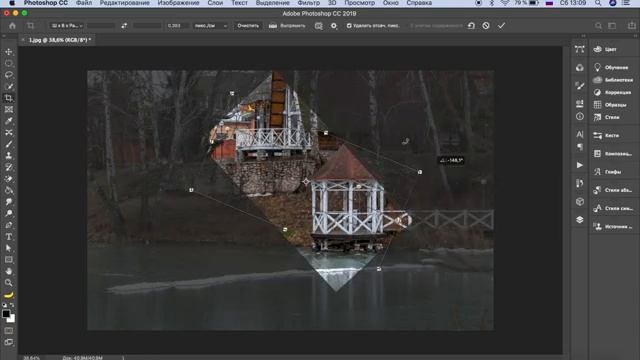Change screen mode at toolbar bottom
Image resolution: width=640 pixels, height=360 pixels.
tap(9, 342)
